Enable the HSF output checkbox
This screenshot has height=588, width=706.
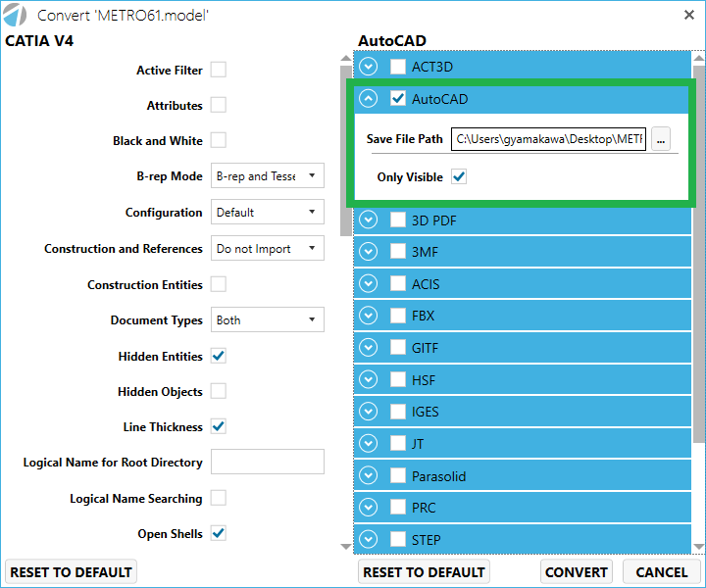398,379
